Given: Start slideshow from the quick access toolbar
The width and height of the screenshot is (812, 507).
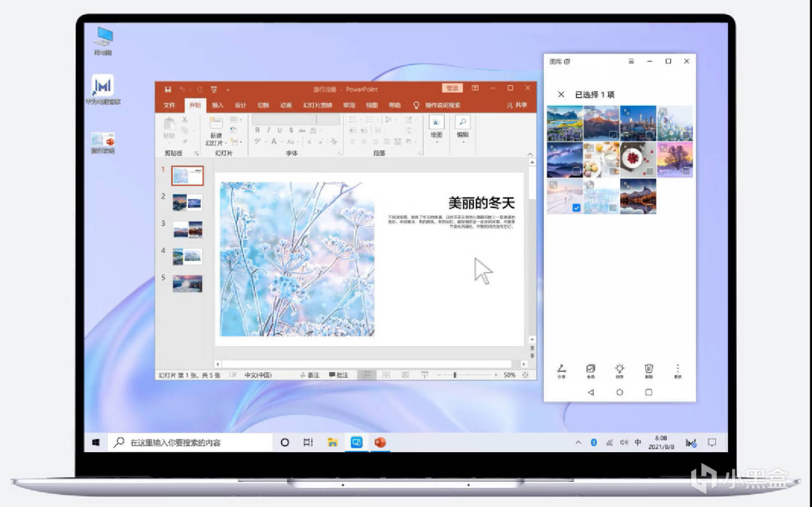Looking at the screenshot, I should tap(214, 89).
